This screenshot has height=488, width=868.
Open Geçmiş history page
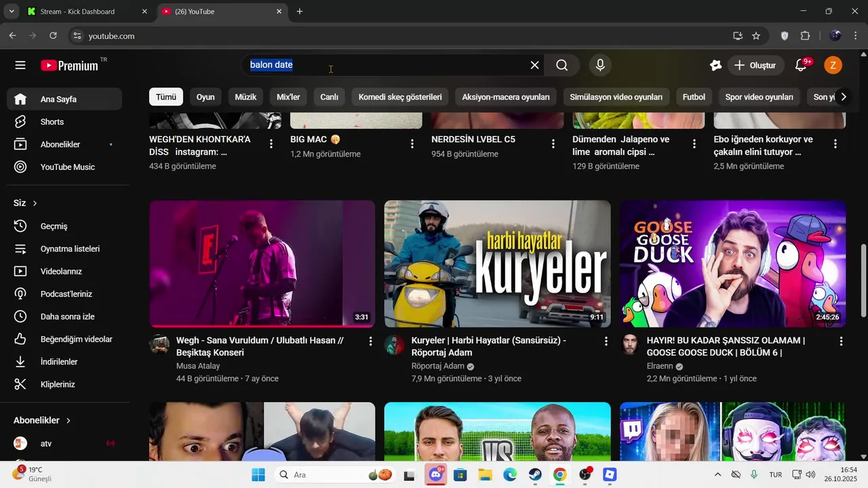(x=64, y=226)
